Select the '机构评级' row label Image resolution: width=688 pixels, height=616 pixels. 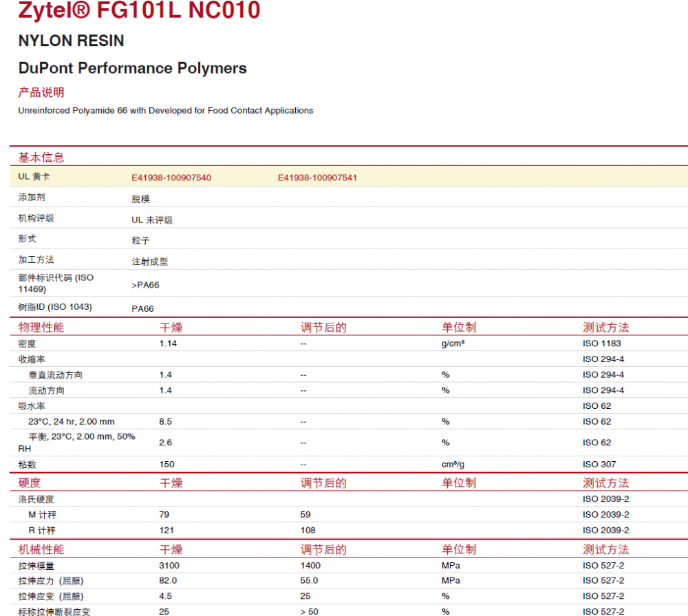(36, 218)
